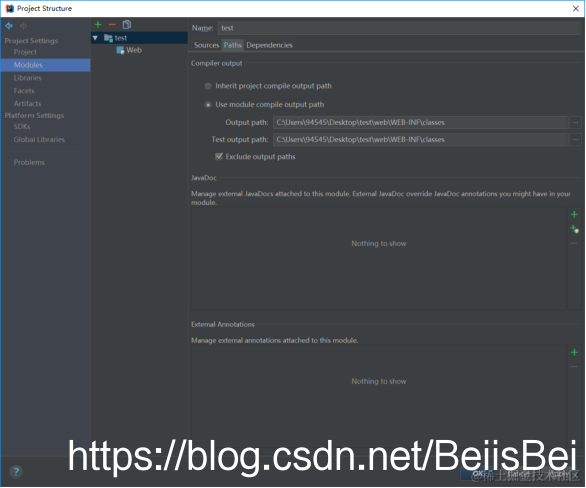Select Inherit project compile output path

(208, 86)
